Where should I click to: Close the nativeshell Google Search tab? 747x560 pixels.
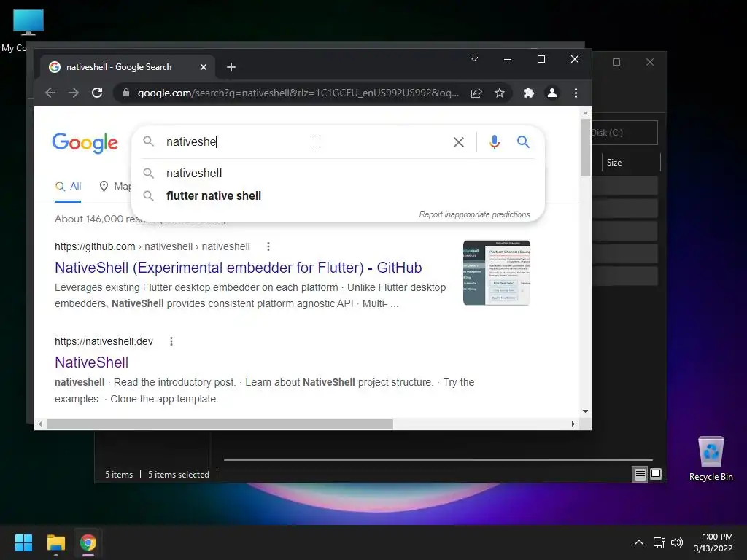(x=204, y=67)
